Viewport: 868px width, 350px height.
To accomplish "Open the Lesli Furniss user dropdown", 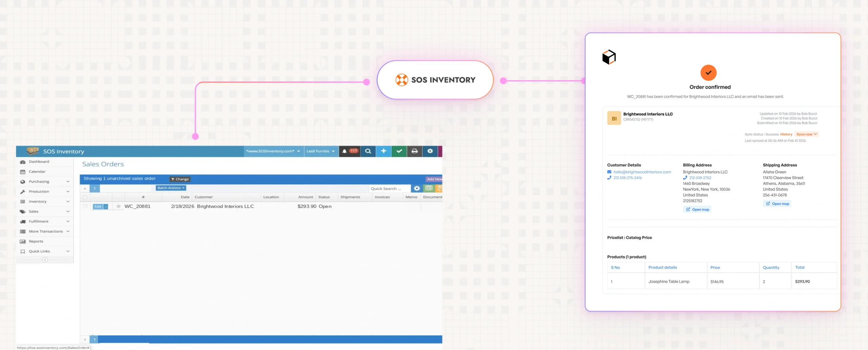I will click(x=321, y=151).
